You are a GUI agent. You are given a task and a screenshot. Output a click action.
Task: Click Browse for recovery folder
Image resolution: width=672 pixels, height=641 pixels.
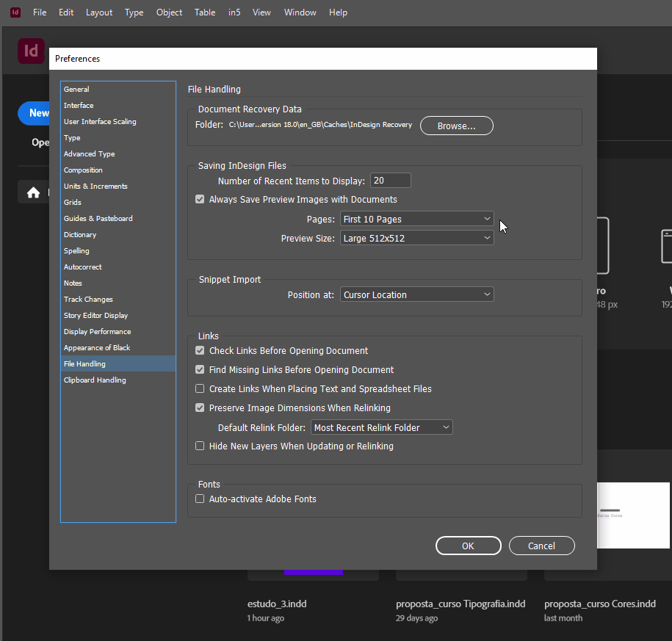456,126
